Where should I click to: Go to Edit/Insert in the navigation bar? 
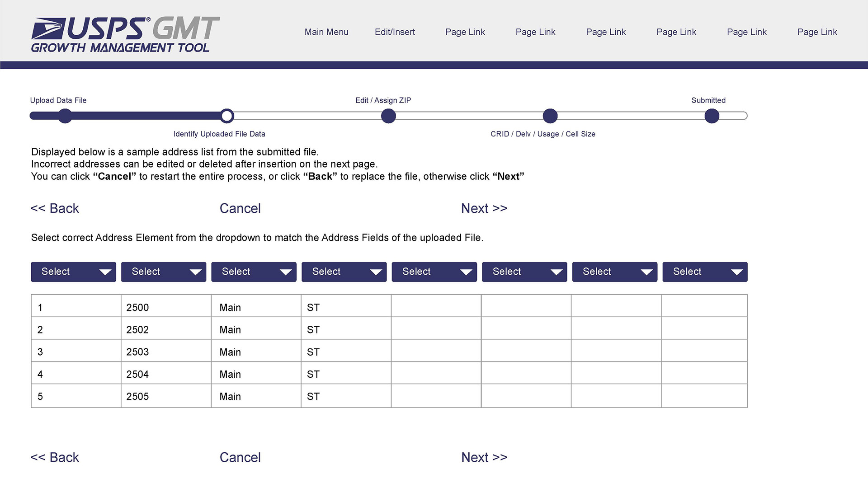click(395, 32)
